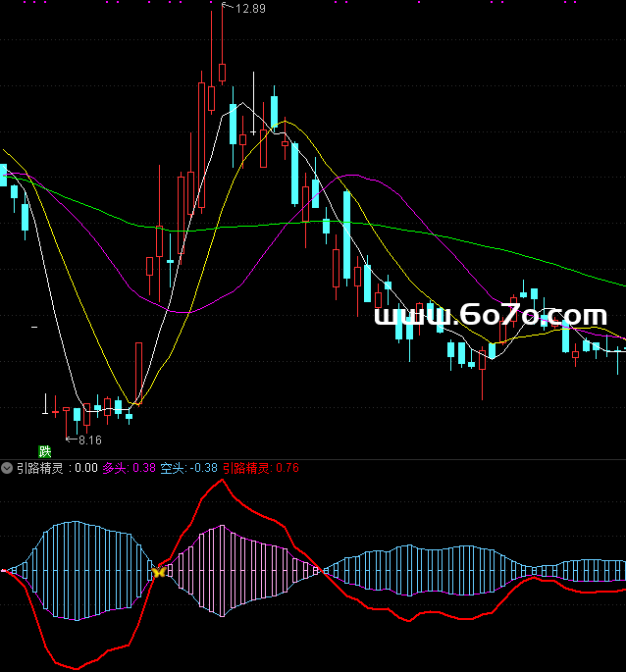Image resolution: width=626 pixels, height=672 pixels.
Task: Click the 12.89 high price label
Action: click(249, 9)
